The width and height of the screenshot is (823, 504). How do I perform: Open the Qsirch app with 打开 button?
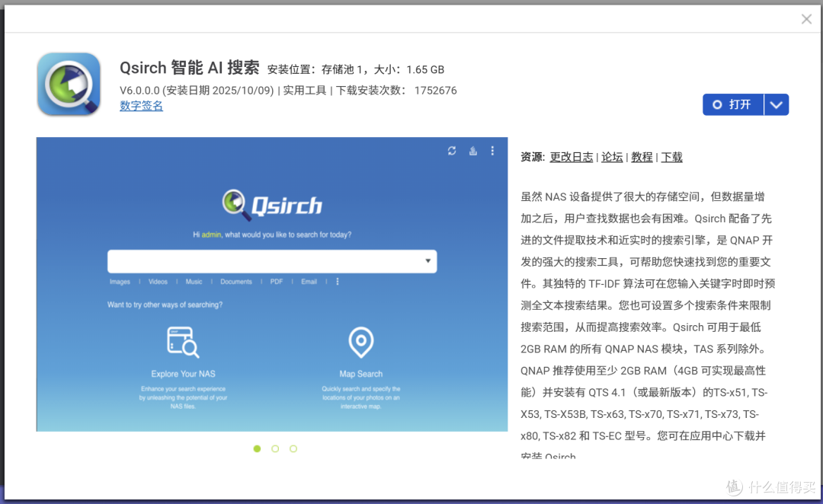pyautogui.click(x=733, y=104)
